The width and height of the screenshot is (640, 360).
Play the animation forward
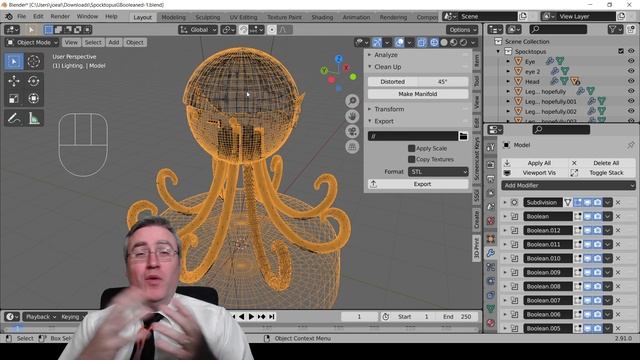[251, 316]
